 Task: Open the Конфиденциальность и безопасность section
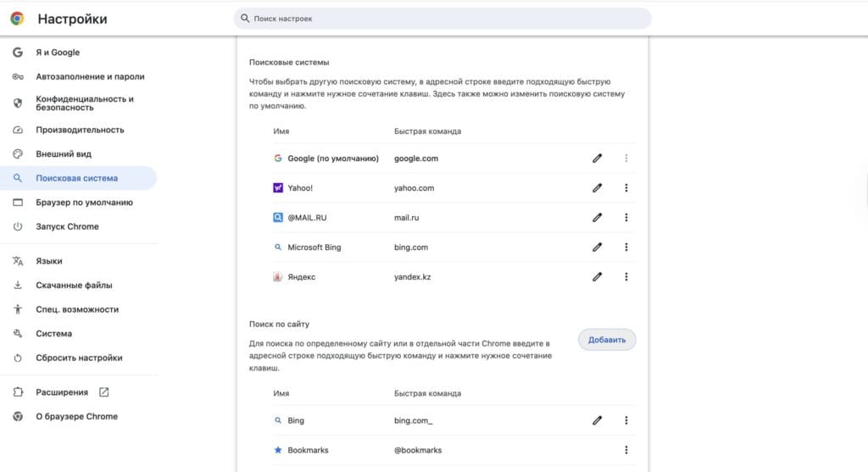pyautogui.click(x=84, y=103)
